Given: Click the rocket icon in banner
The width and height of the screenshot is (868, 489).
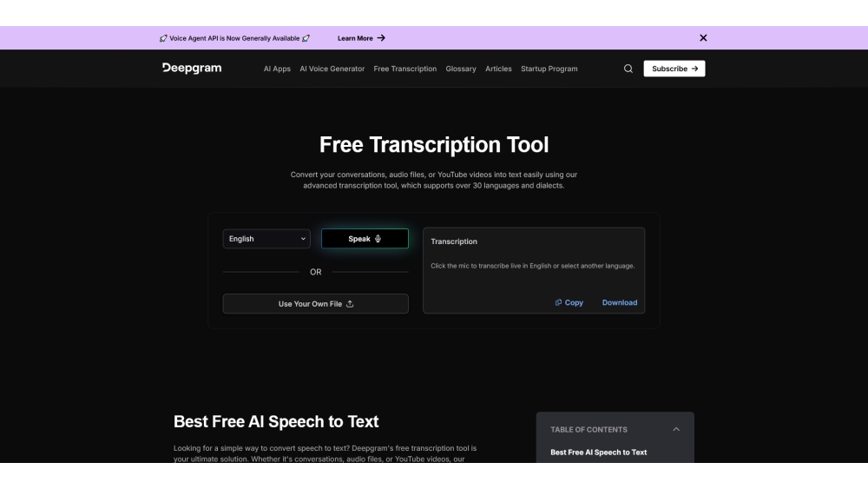Looking at the screenshot, I should 164,38.
